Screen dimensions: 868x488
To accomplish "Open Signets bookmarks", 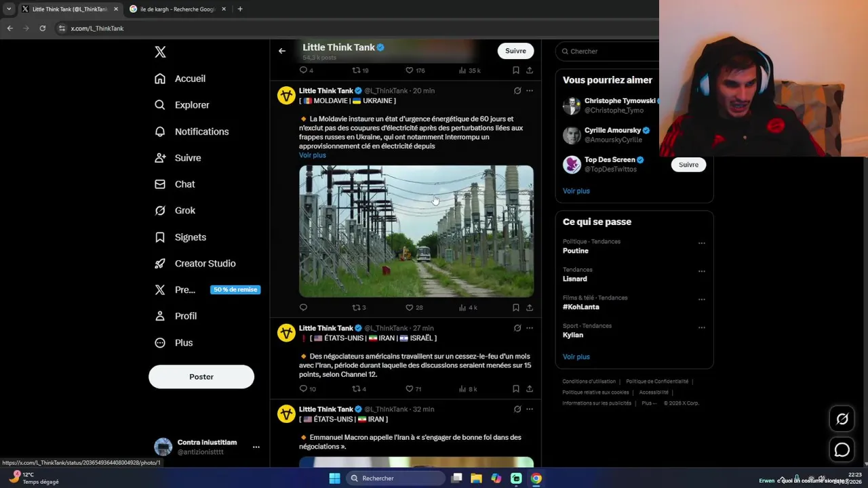I will click(180, 237).
